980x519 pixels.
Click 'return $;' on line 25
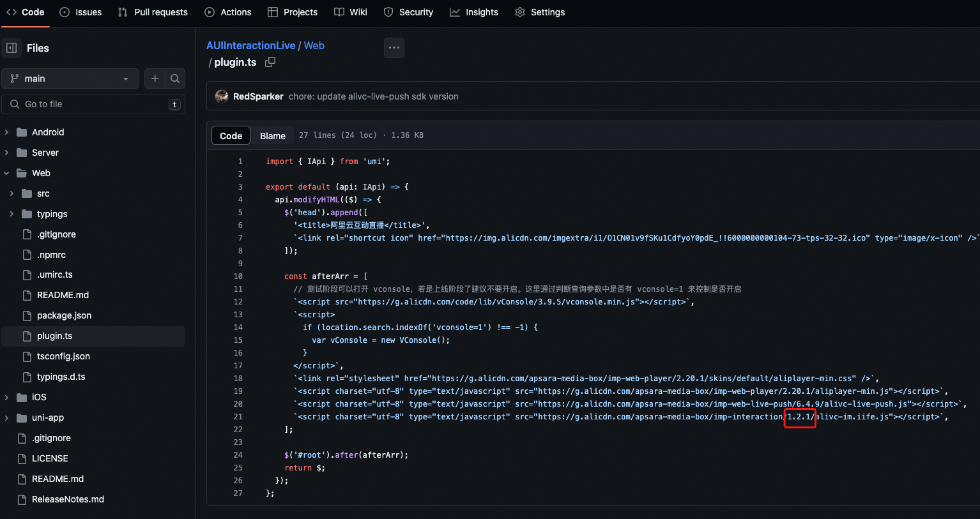pyautogui.click(x=305, y=468)
